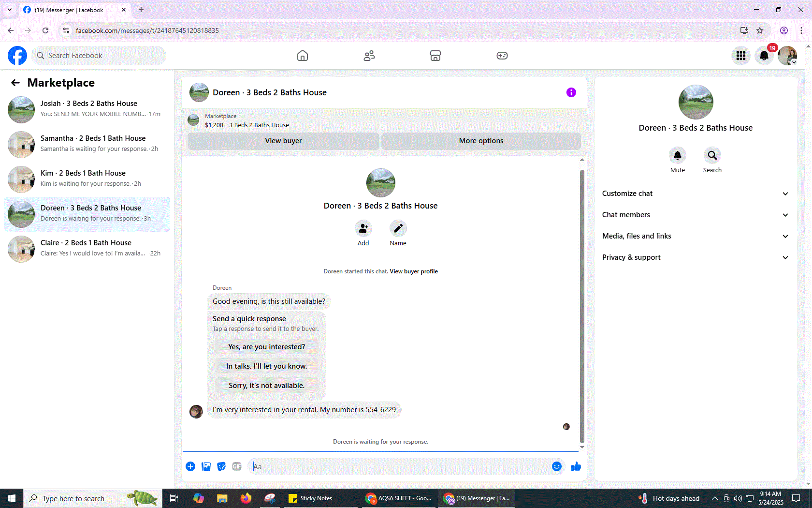The height and width of the screenshot is (508, 812).
Task: Open Josiah 3 Beds 2 Baths conversation
Action: pyautogui.click(x=87, y=109)
